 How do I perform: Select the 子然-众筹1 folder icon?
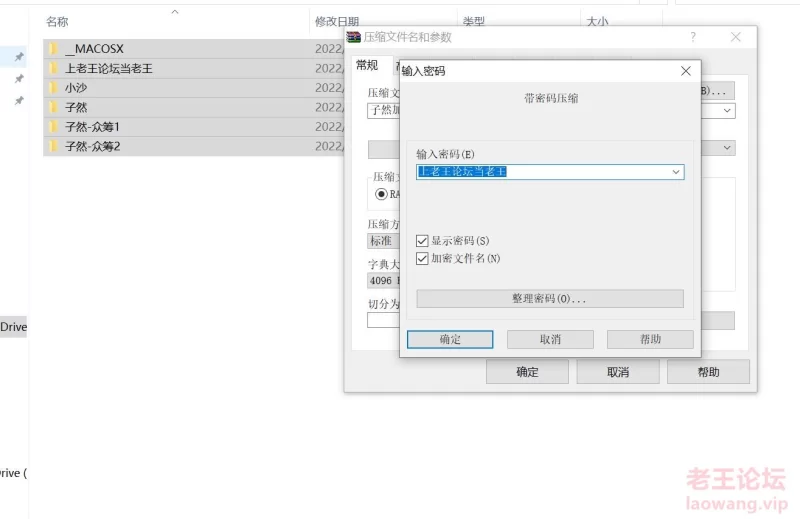(54, 127)
